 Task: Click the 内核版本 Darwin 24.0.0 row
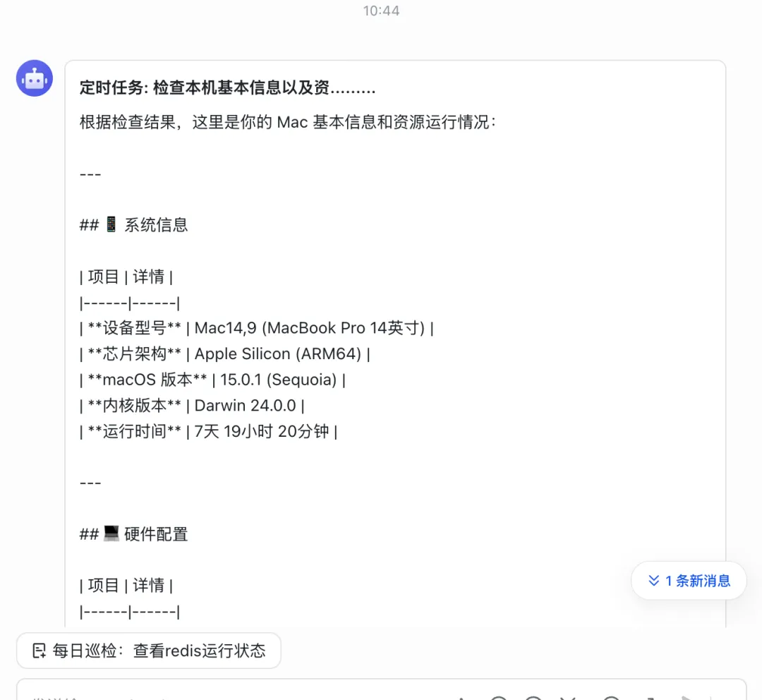tap(192, 405)
